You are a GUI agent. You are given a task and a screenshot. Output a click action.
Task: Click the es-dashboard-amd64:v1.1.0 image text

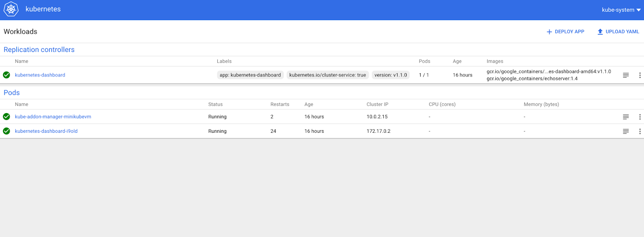(x=549, y=71)
